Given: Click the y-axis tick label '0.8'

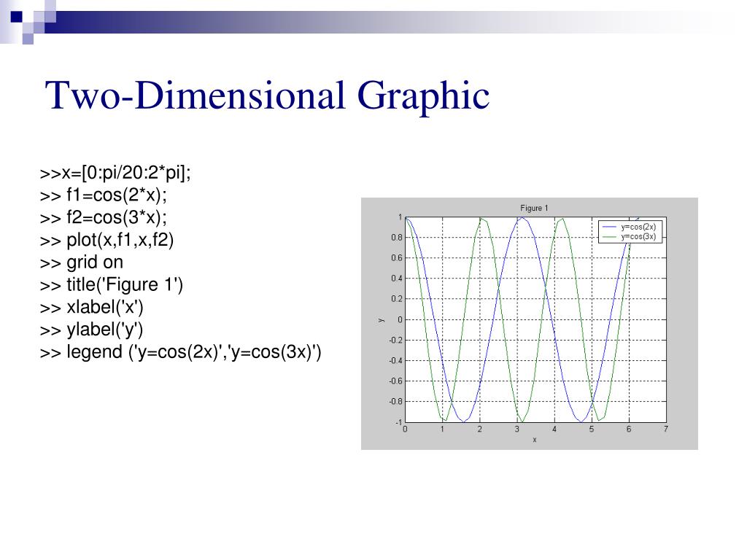Looking at the screenshot, I should tap(396, 237).
